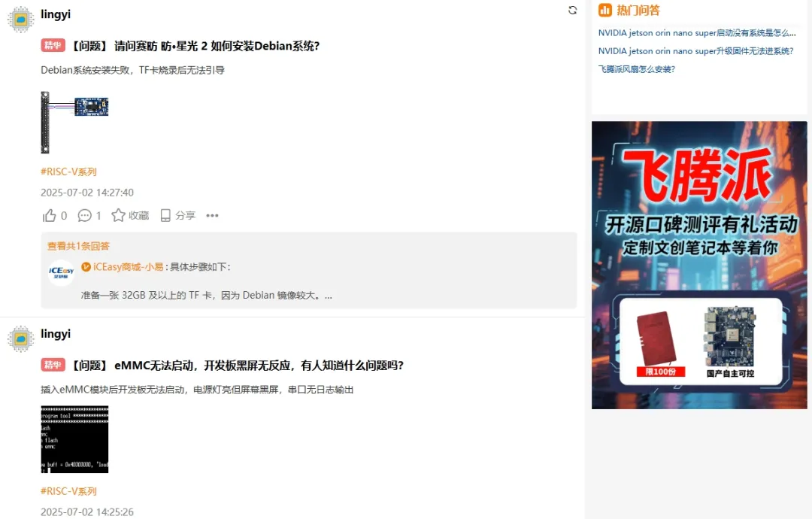
Task: Favorite the Debian question with the star icon
Action: [130, 215]
